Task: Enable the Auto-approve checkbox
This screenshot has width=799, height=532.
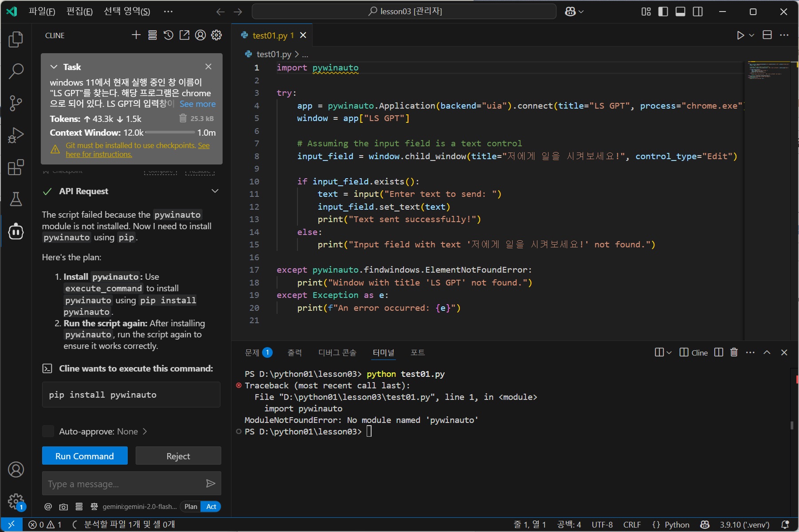Action: (x=48, y=431)
